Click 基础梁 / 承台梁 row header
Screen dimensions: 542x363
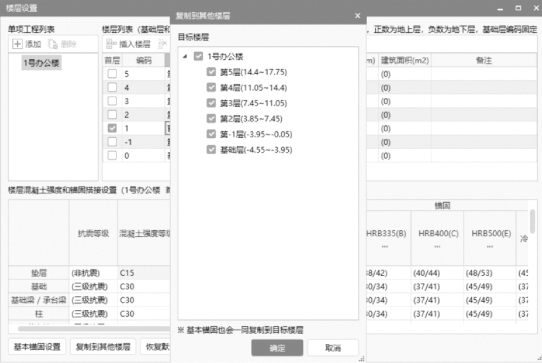coord(39,300)
